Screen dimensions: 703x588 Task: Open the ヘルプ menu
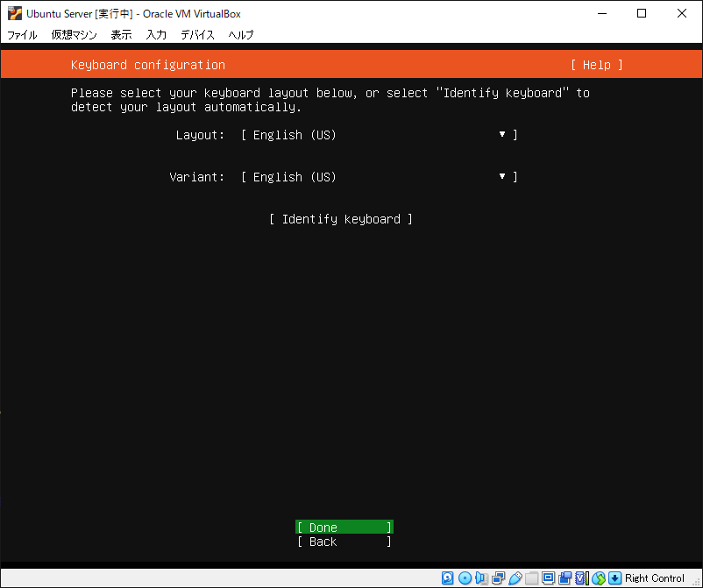(x=241, y=34)
